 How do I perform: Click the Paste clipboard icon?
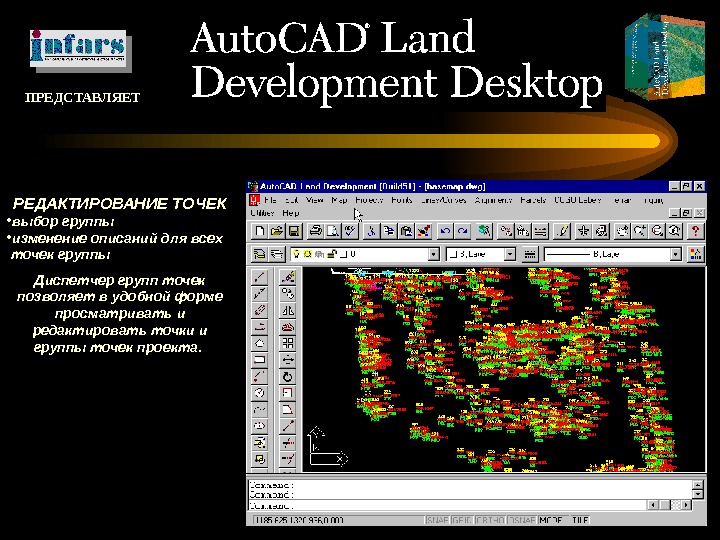pyautogui.click(x=406, y=231)
